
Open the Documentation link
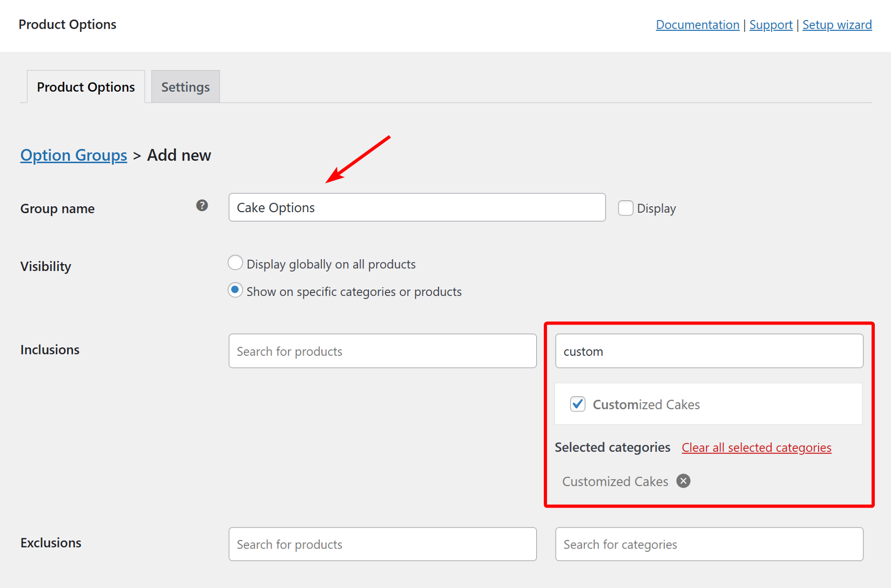(x=697, y=25)
